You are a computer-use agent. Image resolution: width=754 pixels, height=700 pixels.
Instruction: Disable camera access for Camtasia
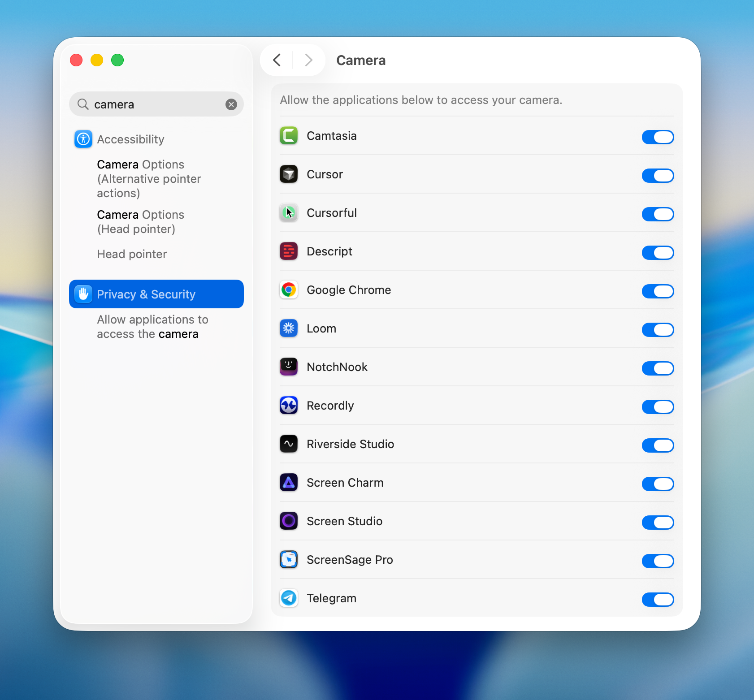(658, 137)
